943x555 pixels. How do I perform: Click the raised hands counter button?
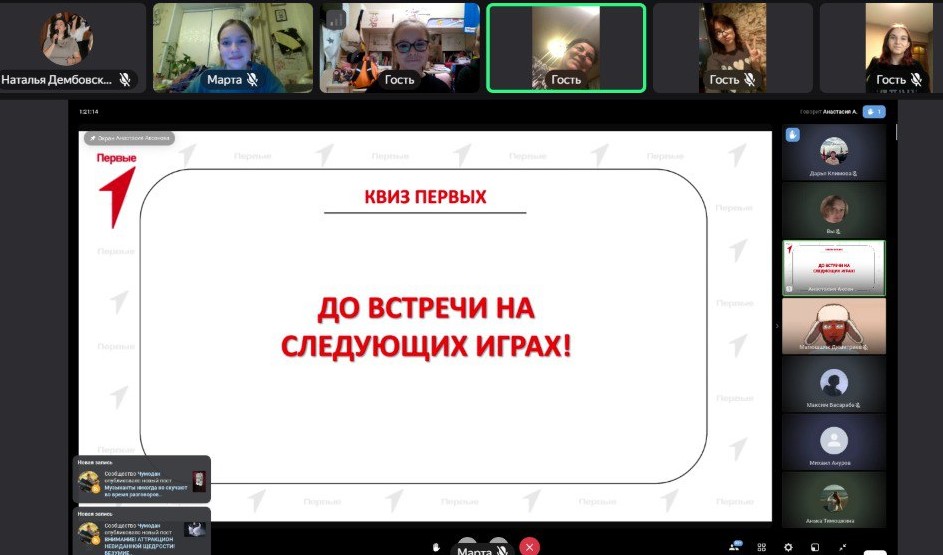point(874,112)
